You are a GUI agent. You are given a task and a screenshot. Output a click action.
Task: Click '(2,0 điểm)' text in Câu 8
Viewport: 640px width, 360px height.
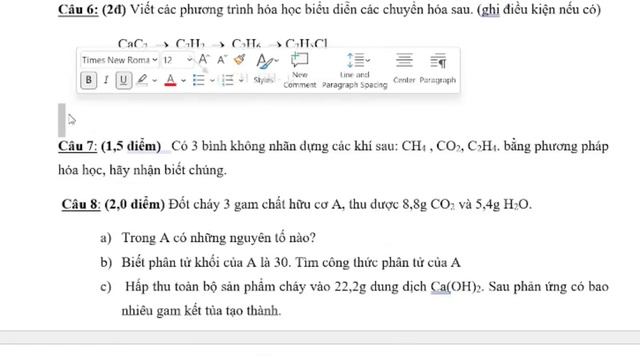(x=135, y=204)
